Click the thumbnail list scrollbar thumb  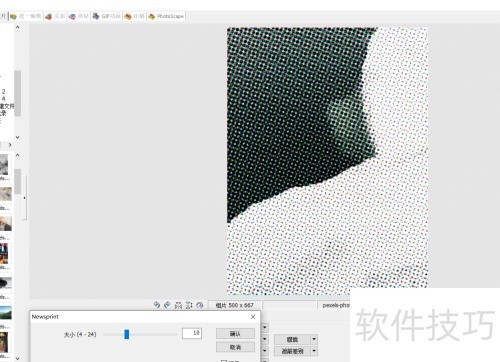pyautogui.click(x=18, y=181)
